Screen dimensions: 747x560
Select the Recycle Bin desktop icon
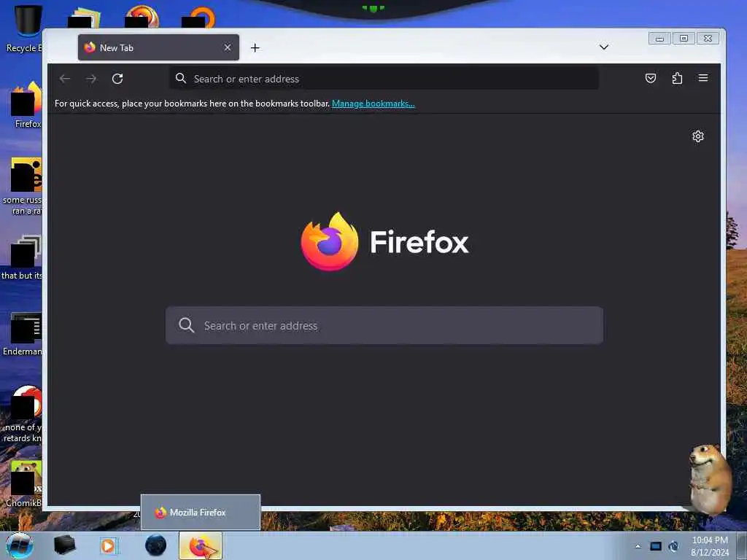pos(24,28)
